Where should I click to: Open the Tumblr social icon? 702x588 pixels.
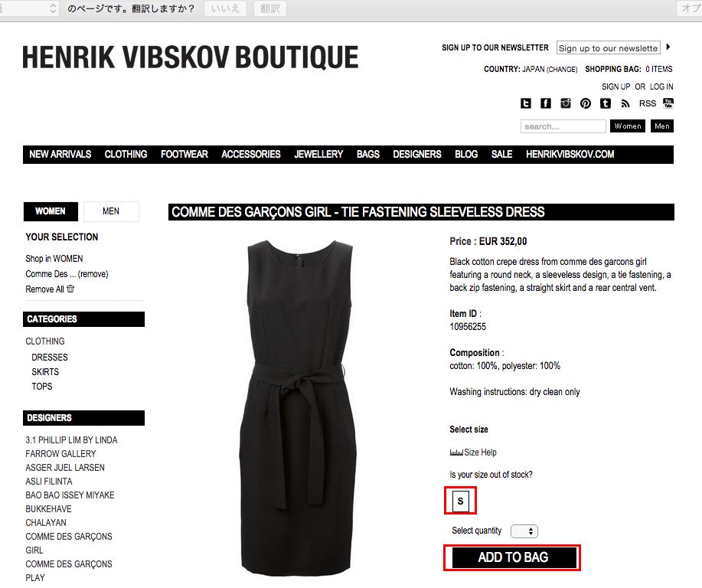pyautogui.click(x=606, y=103)
